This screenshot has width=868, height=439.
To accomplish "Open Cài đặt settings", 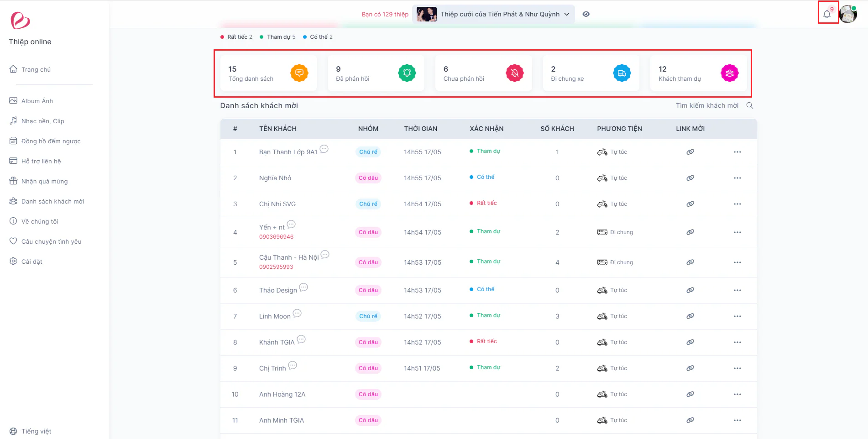I will [26, 261].
